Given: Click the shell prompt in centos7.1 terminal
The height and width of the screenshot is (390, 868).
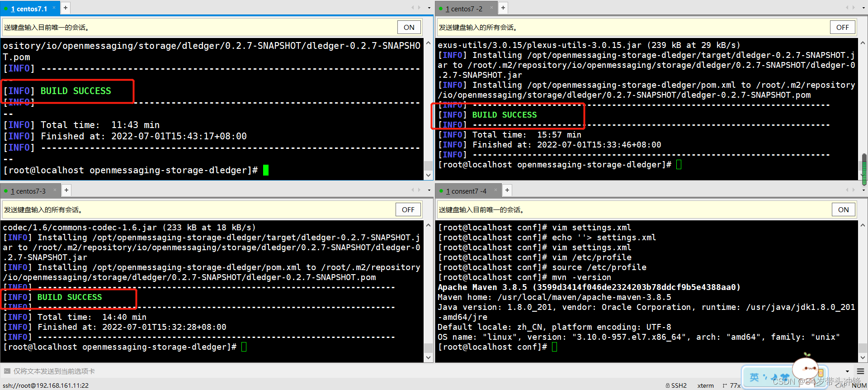Looking at the screenshot, I should (130, 170).
